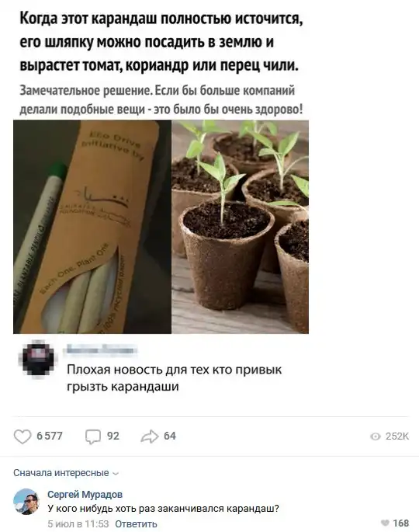Open comments via speech bubble icon

point(93,436)
